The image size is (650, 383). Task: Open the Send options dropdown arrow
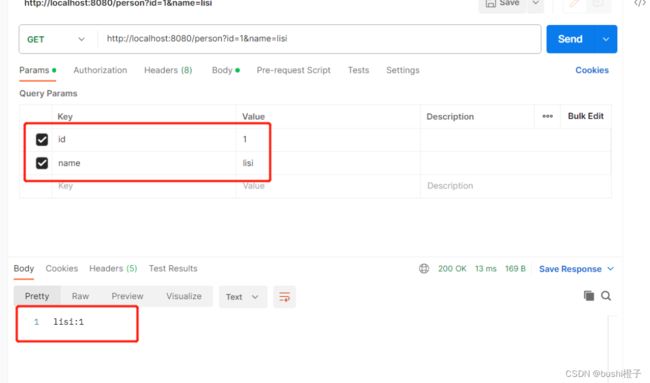(x=606, y=39)
